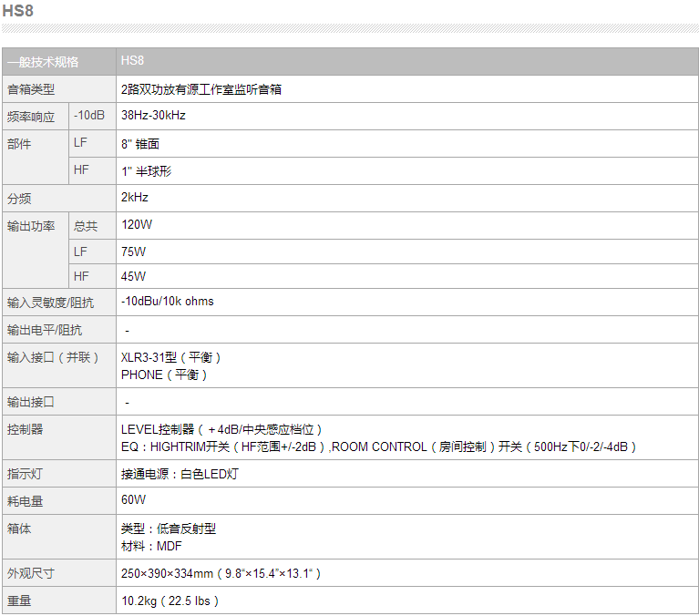Click the HF label under 输出功率

(81, 276)
